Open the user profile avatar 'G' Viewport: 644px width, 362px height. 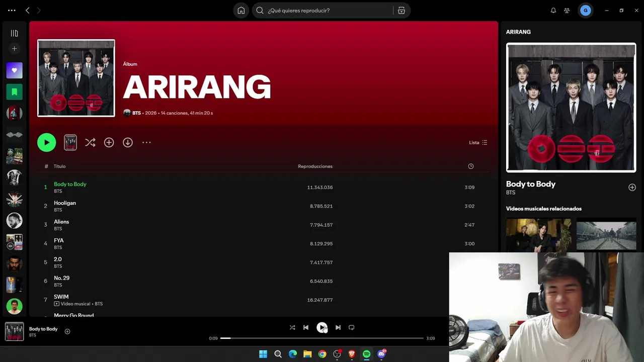pyautogui.click(x=585, y=11)
